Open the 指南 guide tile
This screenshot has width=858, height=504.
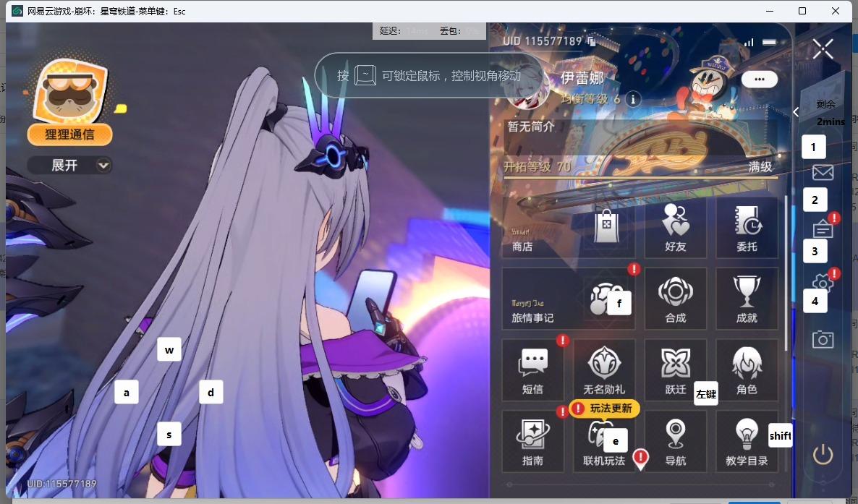click(x=532, y=441)
